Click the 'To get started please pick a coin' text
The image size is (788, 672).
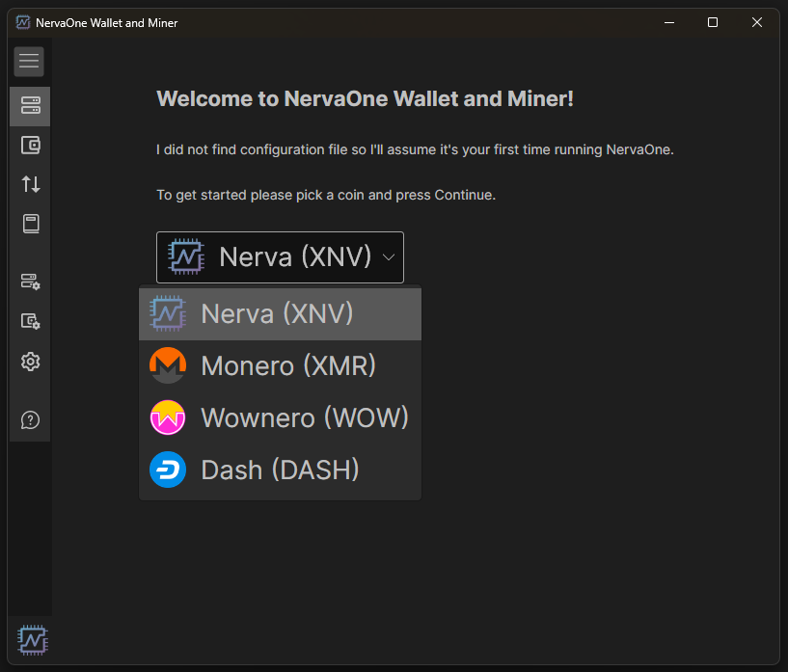326,195
